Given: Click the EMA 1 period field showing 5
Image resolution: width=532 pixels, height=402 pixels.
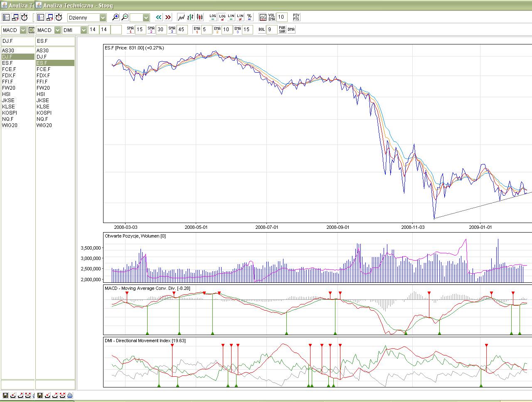Looking at the screenshot, I should click(x=206, y=30).
